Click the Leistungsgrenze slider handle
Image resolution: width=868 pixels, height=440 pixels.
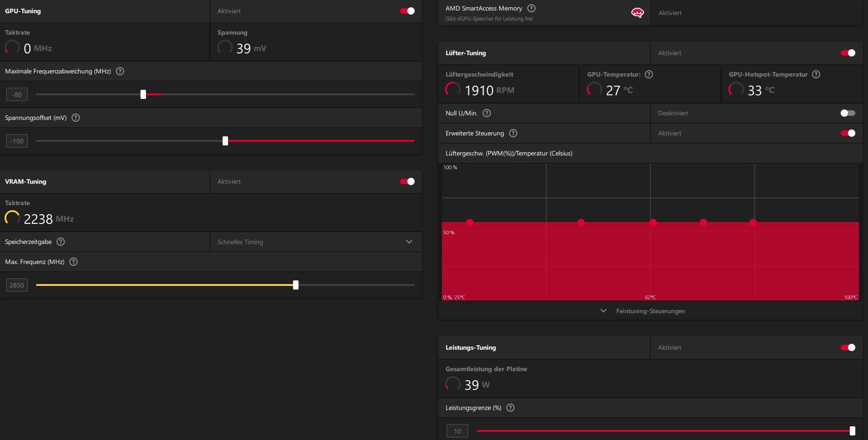(x=852, y=431)
